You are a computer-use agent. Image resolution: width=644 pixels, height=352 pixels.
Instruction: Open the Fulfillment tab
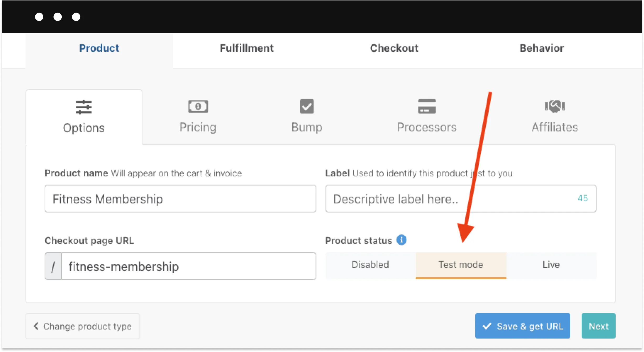point(247,48)
